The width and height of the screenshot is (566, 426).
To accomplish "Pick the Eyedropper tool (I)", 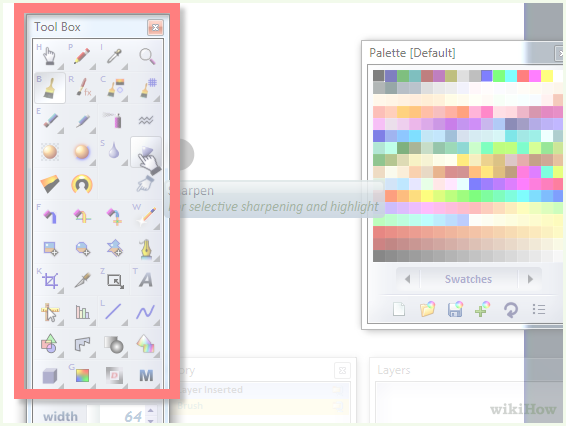I will click(114, 56).
